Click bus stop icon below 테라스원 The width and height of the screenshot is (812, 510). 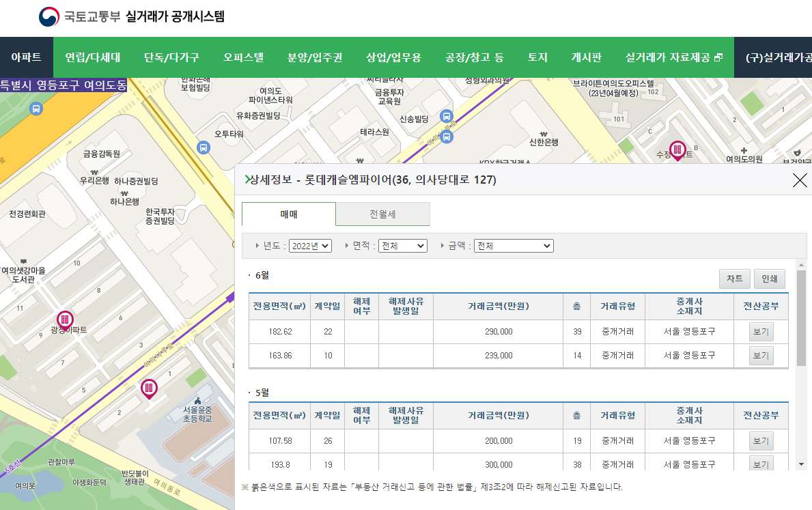click(x=447, y=137)
